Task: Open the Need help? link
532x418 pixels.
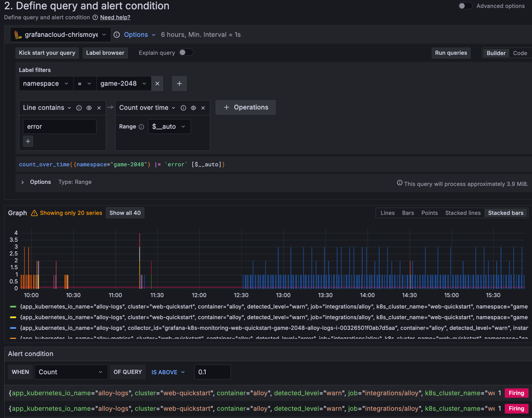Action: (115, 17)
